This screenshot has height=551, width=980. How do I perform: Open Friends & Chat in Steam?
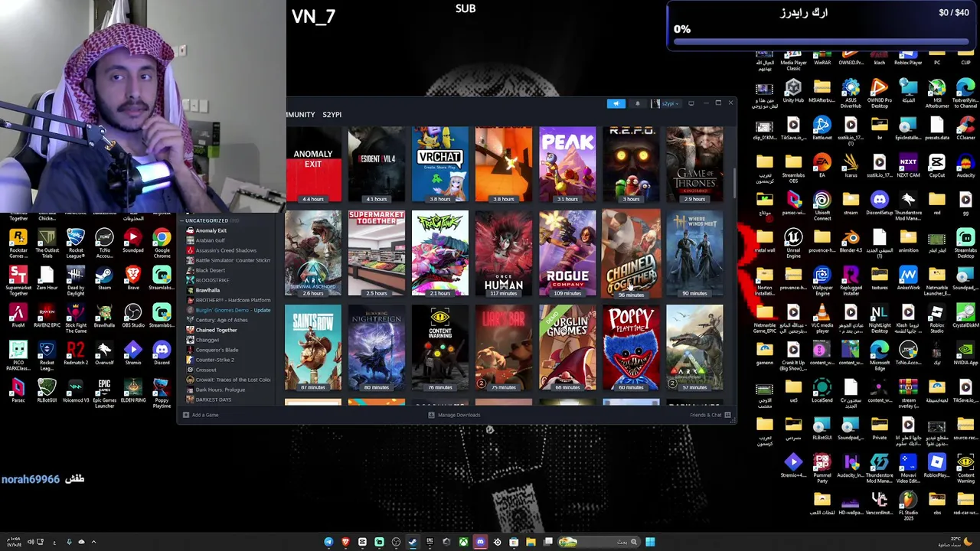coord(710,415)
